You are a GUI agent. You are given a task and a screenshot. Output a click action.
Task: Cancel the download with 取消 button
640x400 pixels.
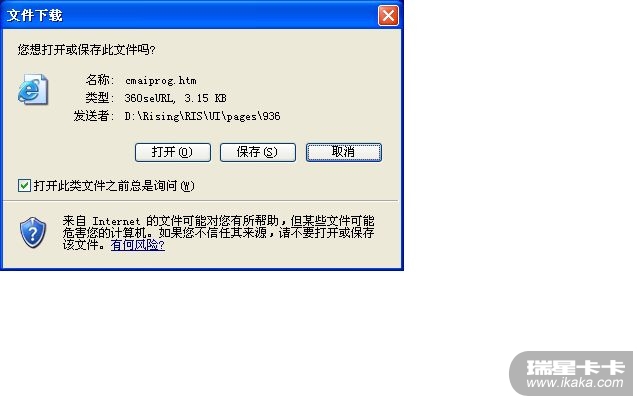(344, 152)
